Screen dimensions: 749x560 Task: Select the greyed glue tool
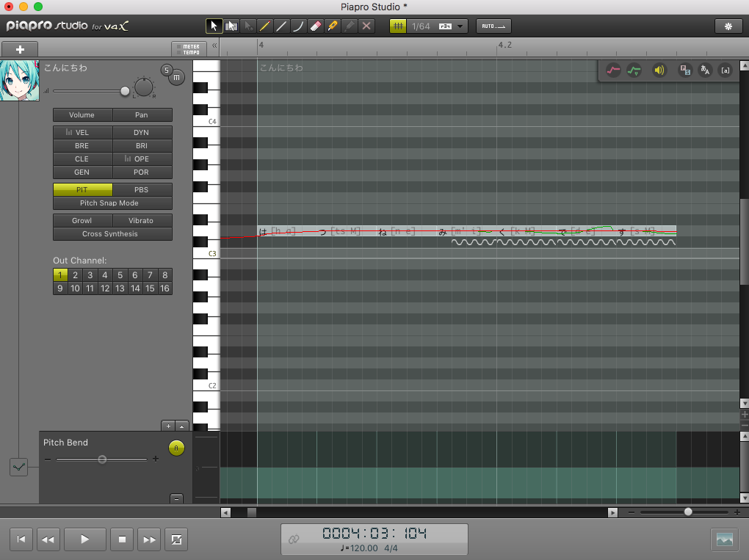coord(350,26)
